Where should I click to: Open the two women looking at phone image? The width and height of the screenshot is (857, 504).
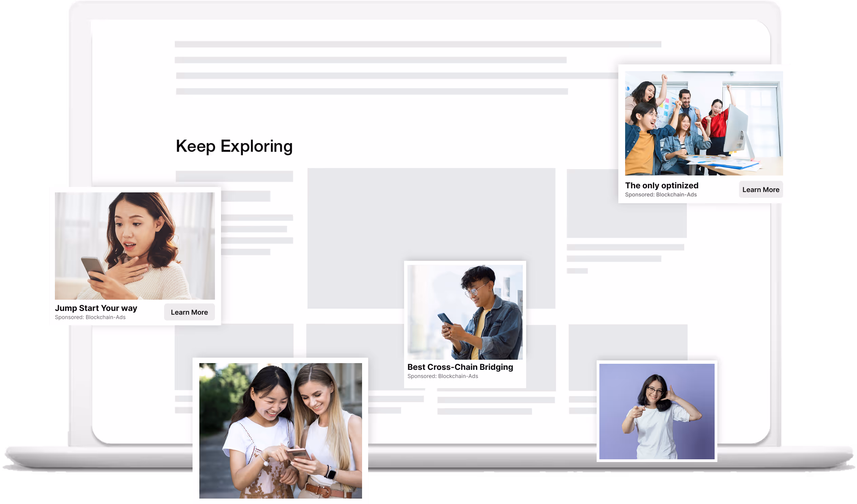click(280, 430)
